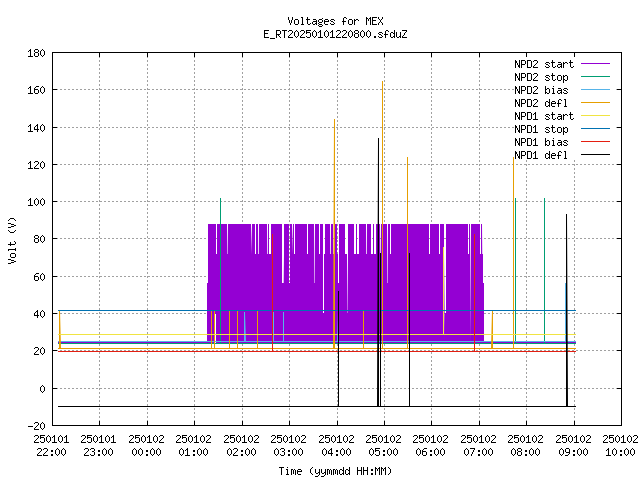
Task: Click the y-axis tick value 140
Action: click(36, 128)
